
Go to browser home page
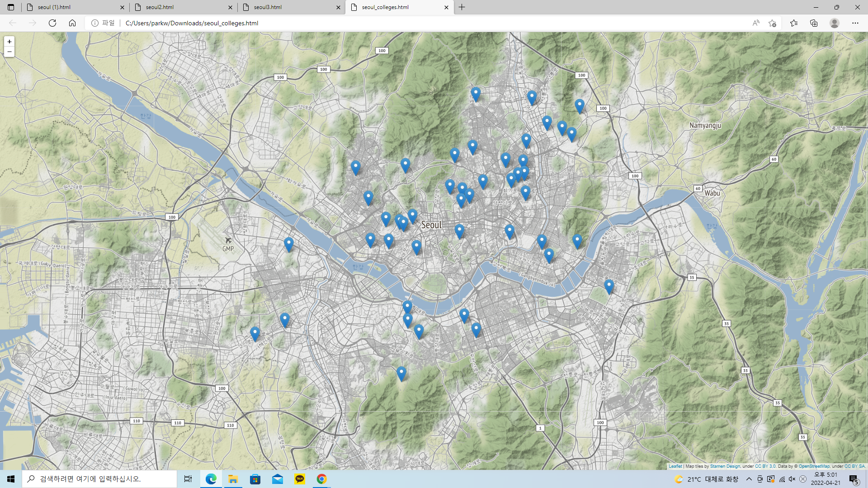point(72,23)
